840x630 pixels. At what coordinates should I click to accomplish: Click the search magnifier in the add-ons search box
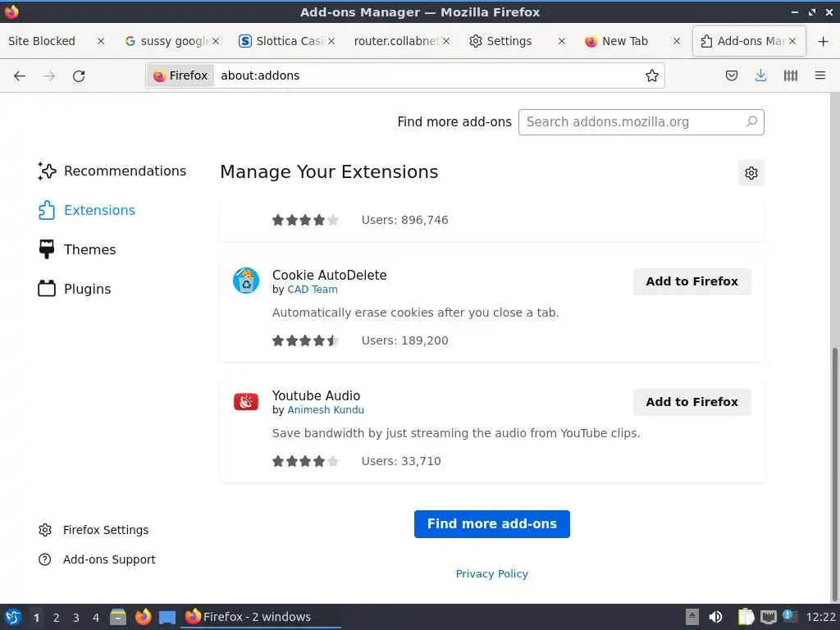coord(751,121)
